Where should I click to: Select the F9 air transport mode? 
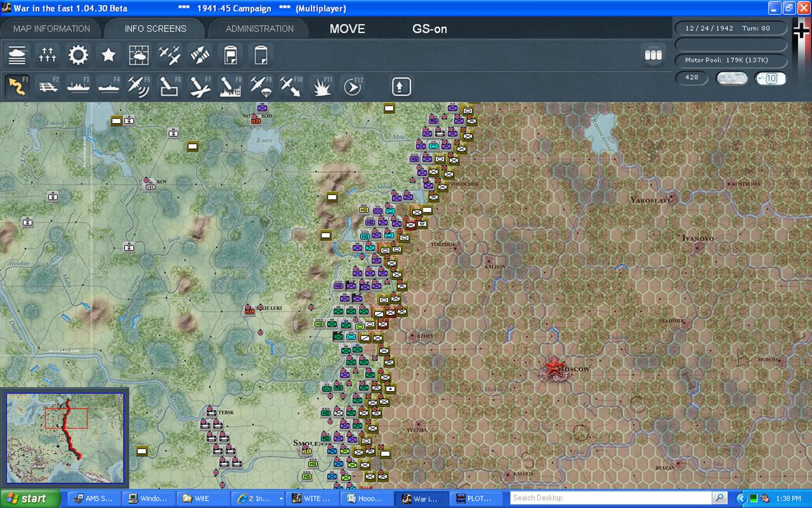point(260,86)
